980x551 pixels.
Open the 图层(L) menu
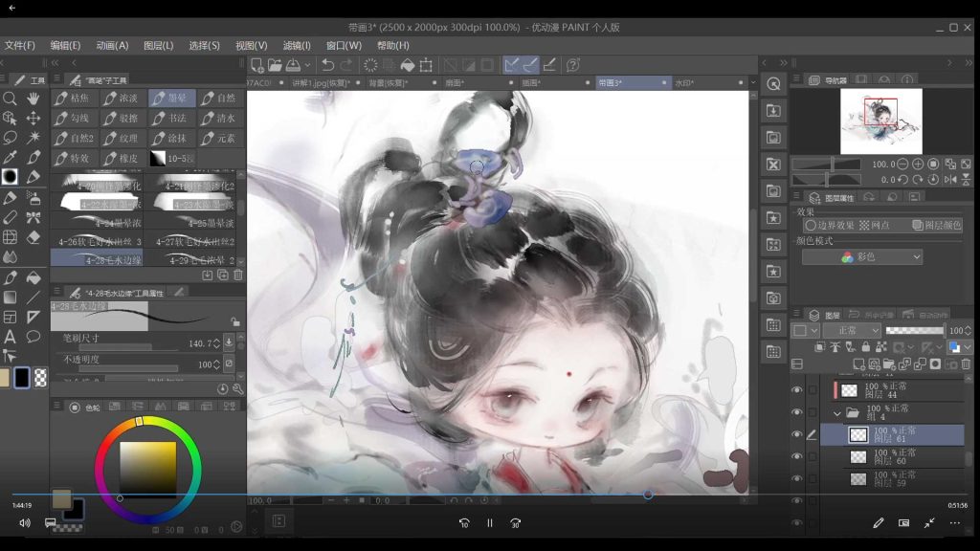coord(159,46)
